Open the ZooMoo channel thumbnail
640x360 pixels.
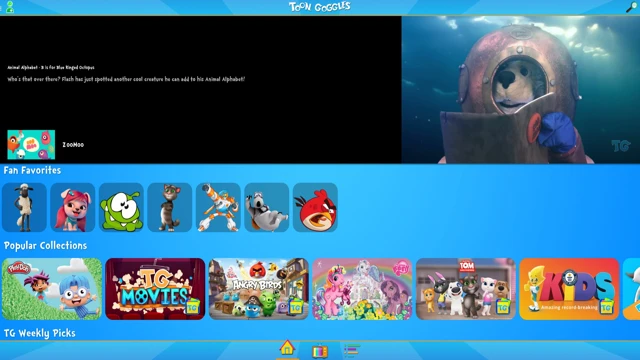(x=31, y=144)
